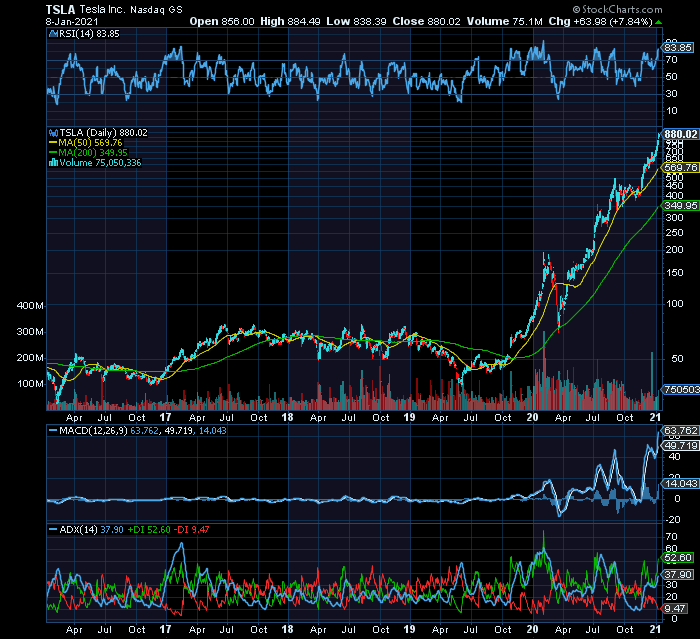Click the RSI(14) line legend icon
The width and height of the screenshot is (700, 639).
pos(53,33)
